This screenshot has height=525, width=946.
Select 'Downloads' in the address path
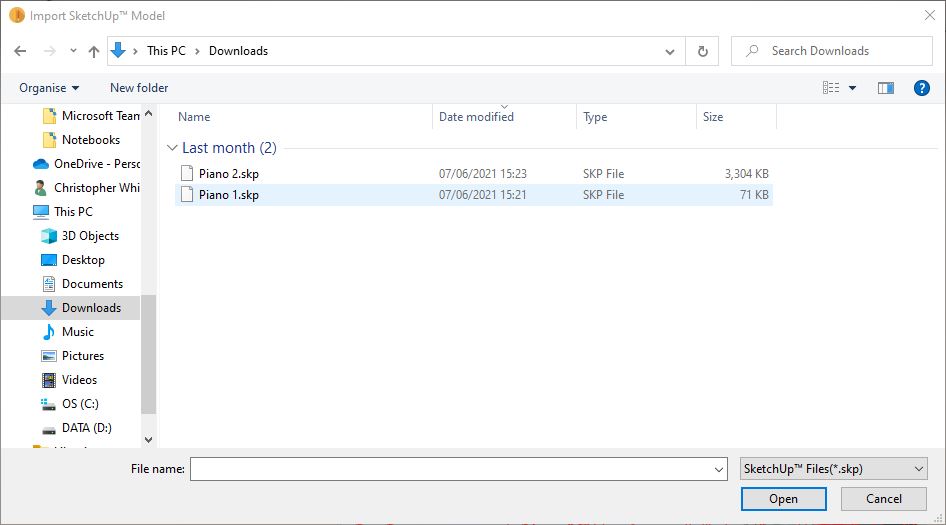[238, 51]
